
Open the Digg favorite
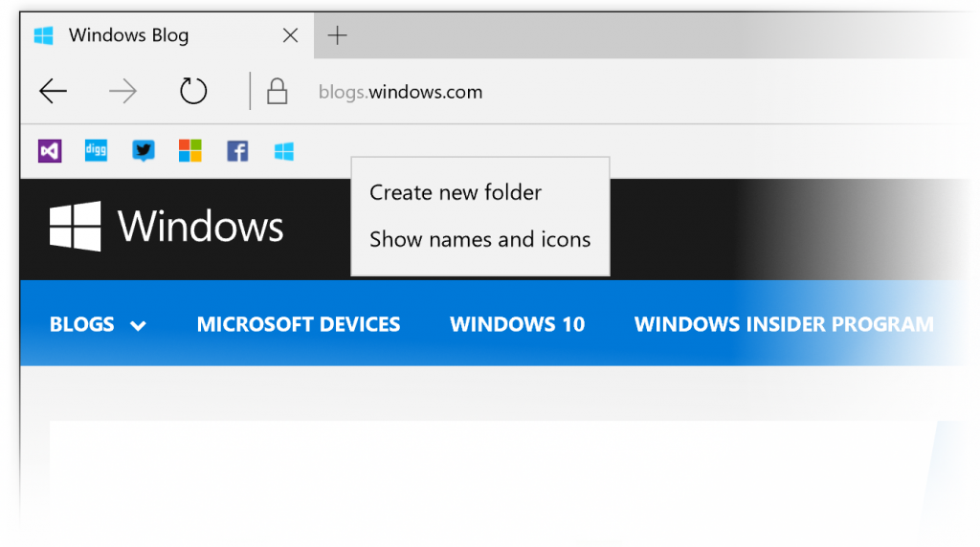tap(96, 151)
